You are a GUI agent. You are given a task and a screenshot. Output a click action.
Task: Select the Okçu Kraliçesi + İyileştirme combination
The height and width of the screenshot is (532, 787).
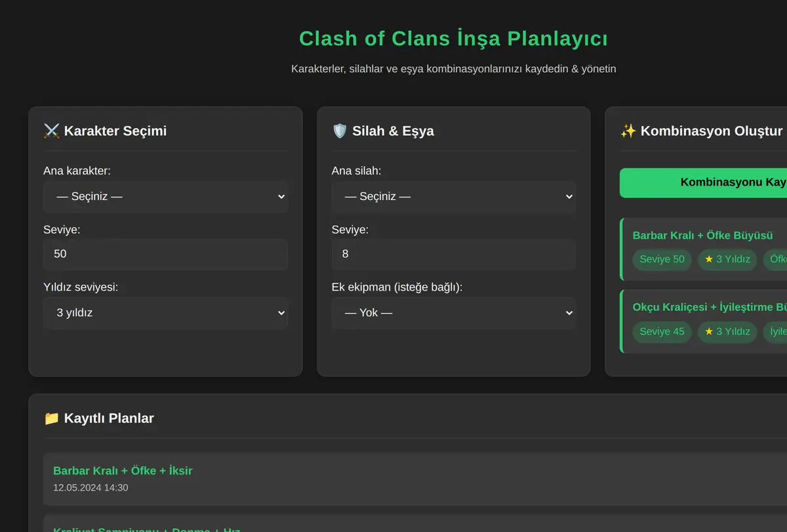pos(704,321)
